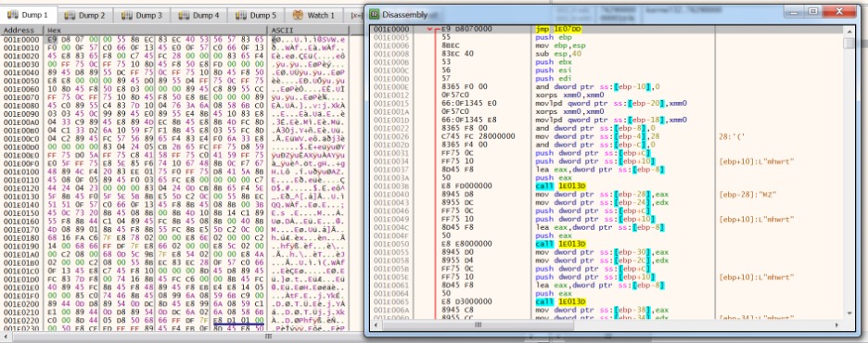Select dump row address 001E0080
This screenshot has height=343, width=868.
pos(21,106)
